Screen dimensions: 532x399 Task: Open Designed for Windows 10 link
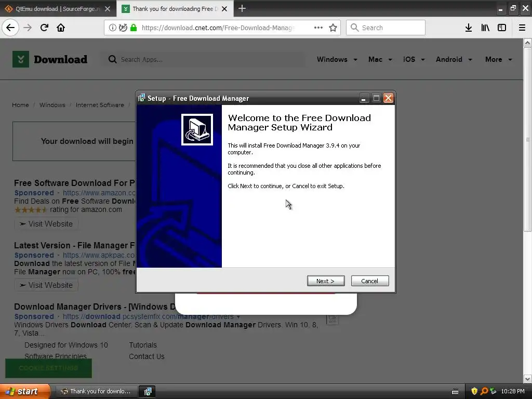pos(66,345)
